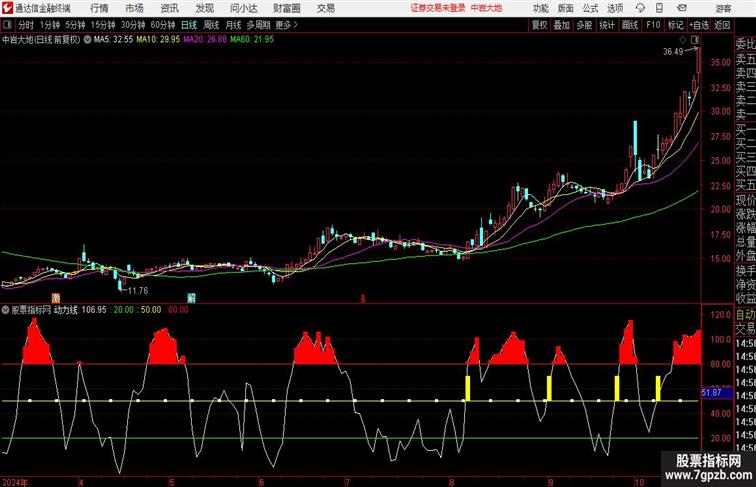The width and height of the screenshot is (756, 487).
Task: Click the mobile phone icon
Action: pos(660,8)
